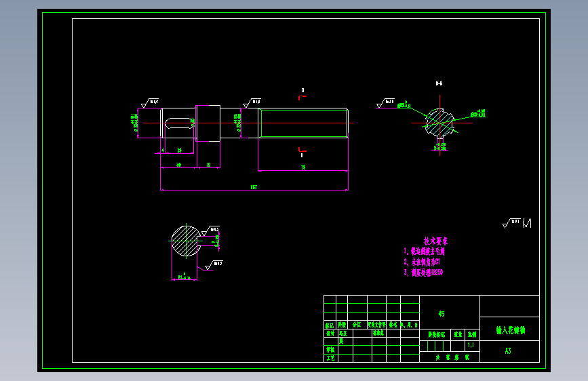Click the upper red section cut marker
The image size is (588, 381).
click(302, 98)
